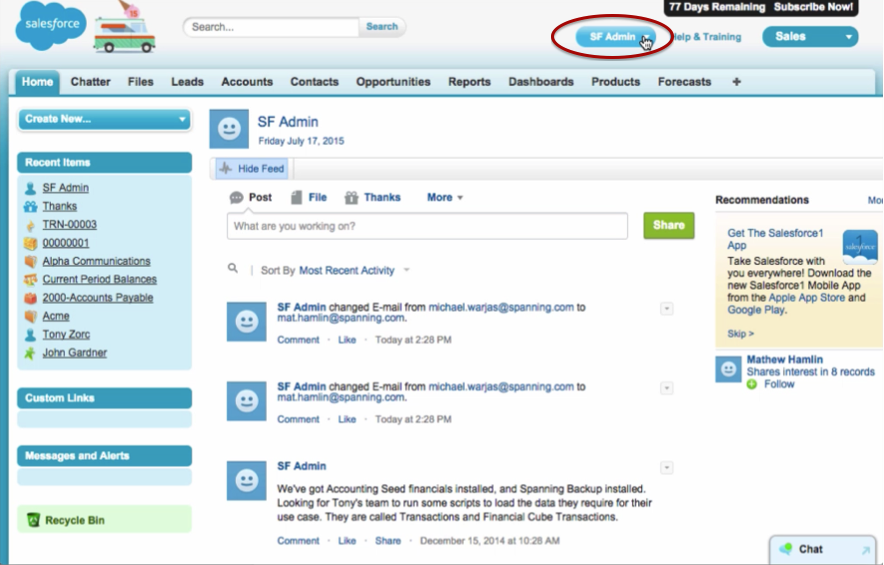Open the first feed post's action dropdown arrow
Screen dimensions: 884x565
[x=666, y=308]
